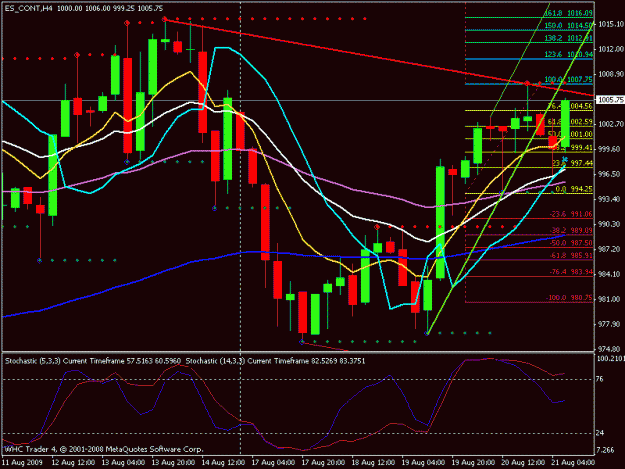This screenshot has width=625, height=469.
Task: Select the -23.6 991.06 Fibonacci label
Action: click(x=571, y=214)
